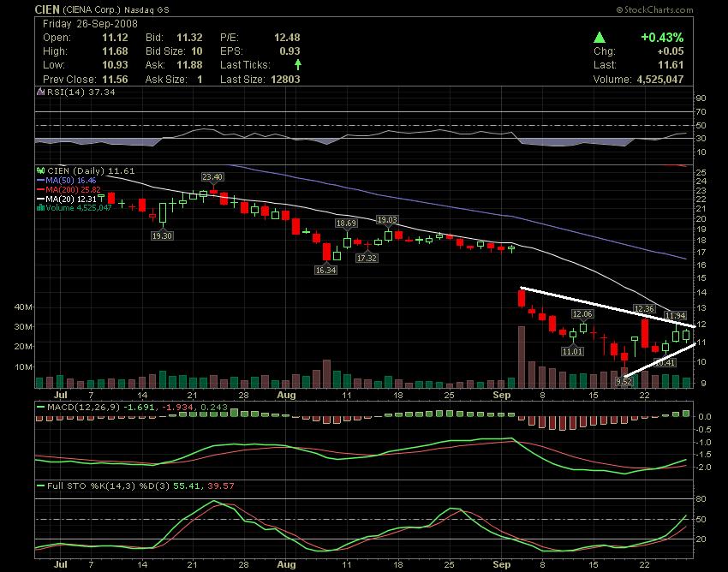Click the Open value 11.12
Viewport: 728px width, 572px height.
tap(115, 38)
